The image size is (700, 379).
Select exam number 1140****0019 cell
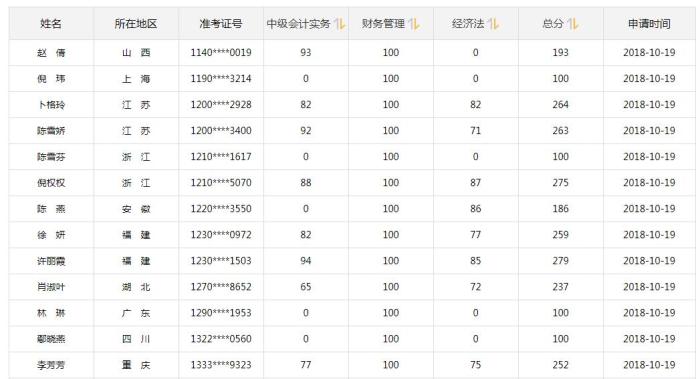221,53
